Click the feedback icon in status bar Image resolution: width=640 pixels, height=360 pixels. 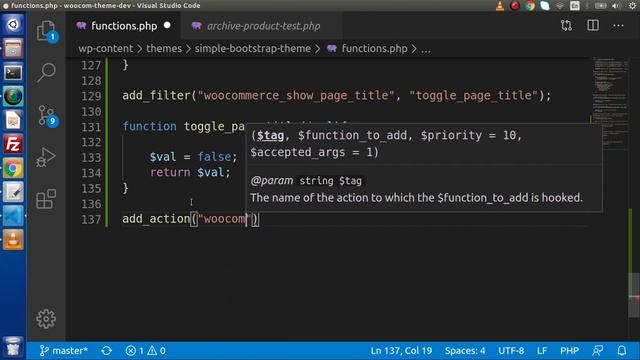click(598, 351)
